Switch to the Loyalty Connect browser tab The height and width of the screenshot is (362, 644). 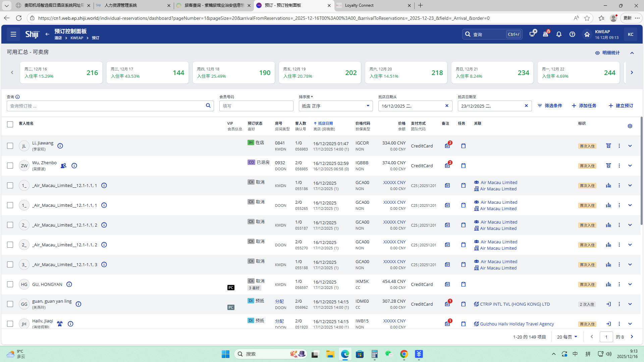359,5
